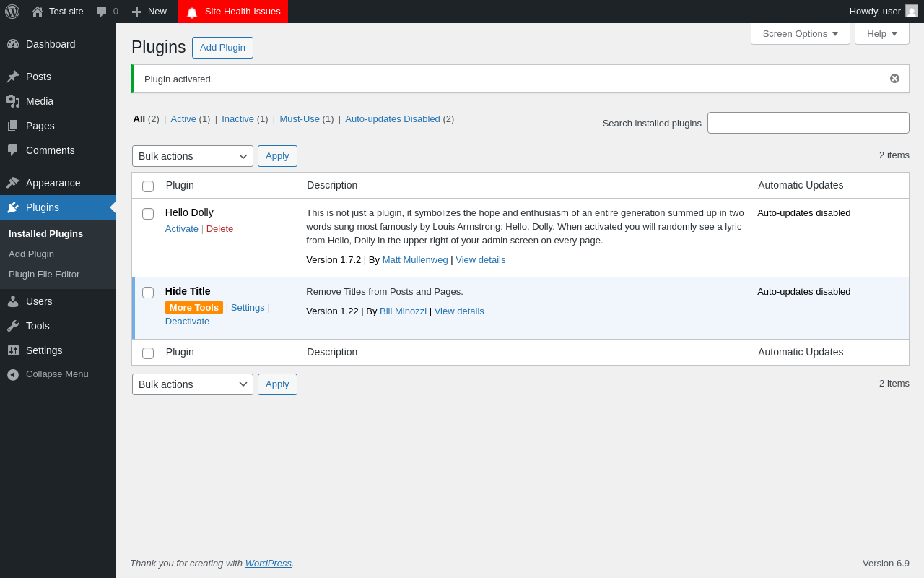This screenshot has width=924, height=578.
Task: Click the Users person icon
Action: (x=13, y=301)
